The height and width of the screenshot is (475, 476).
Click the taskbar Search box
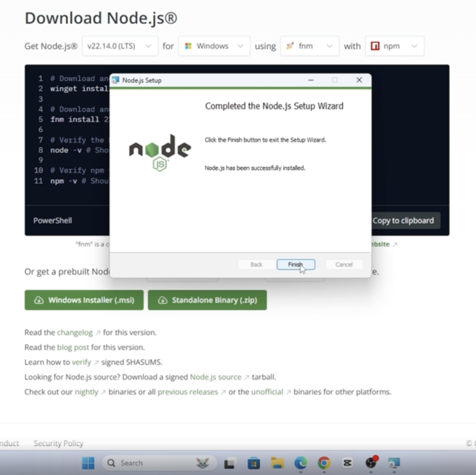tap(159, 463)
